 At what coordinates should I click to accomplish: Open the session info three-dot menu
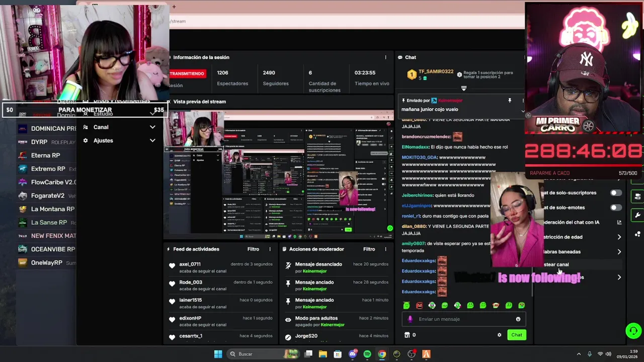pyautogui.click(x=386, y=57)
